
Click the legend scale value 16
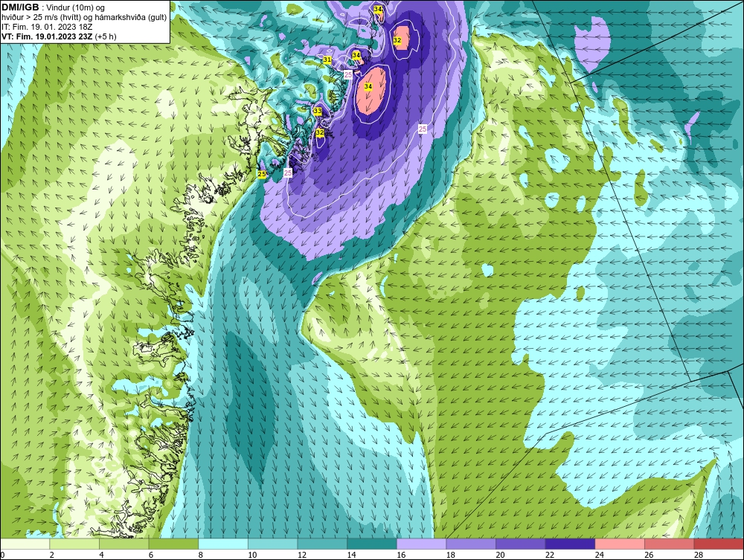(x=401, y=555)
